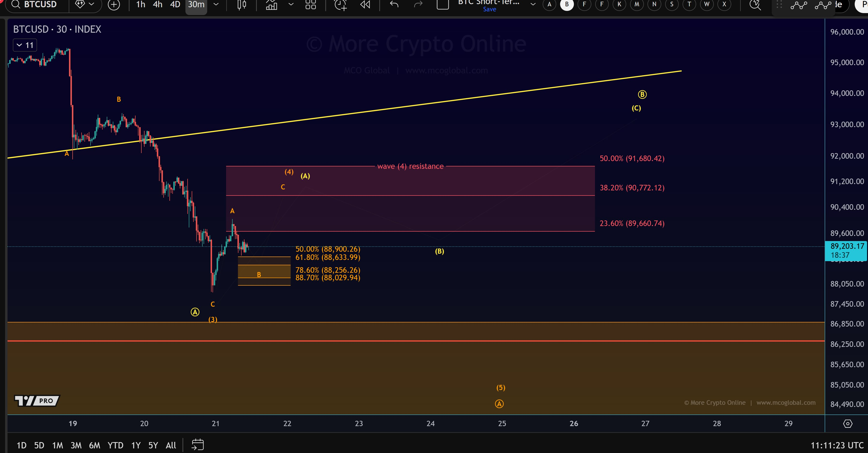Open the chart style dropdown chevron
868x453 pixels.
[x=291, y=5]
